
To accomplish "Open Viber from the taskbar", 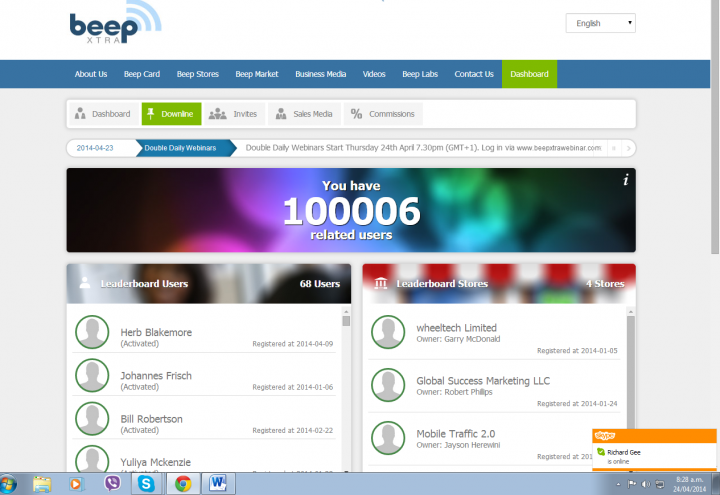I will point(112,483).
